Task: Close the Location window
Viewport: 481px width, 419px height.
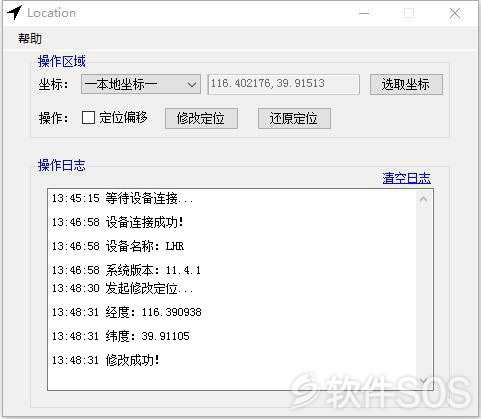Action: click(455, 13)
